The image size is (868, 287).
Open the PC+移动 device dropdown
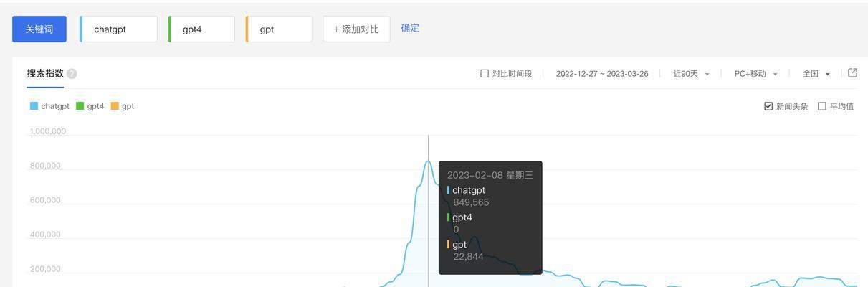pyautogui.click(x=755, y=74)
